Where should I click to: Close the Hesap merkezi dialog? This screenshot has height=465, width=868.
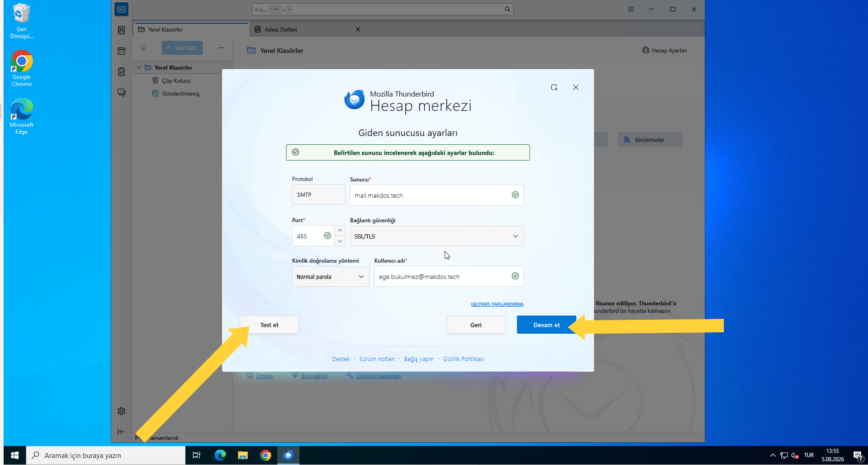(576, 87)
